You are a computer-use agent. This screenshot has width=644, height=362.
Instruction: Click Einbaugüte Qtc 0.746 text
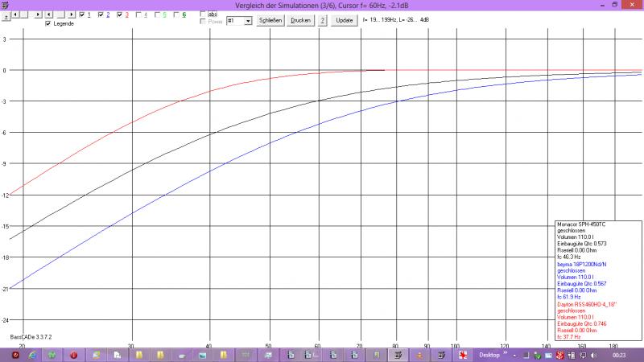click(x=581, y=324)
